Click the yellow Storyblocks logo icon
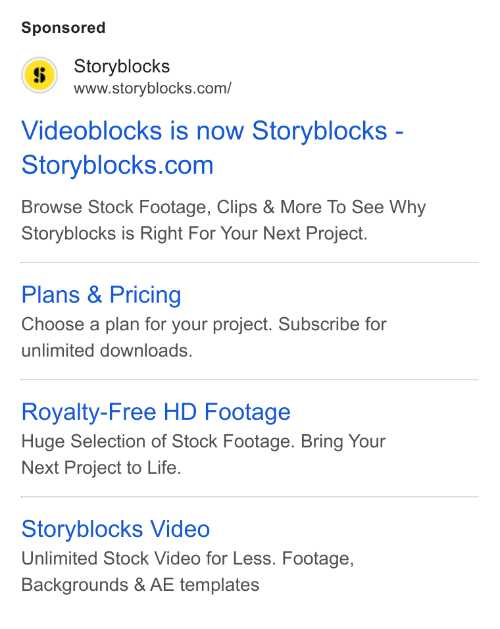This screenshot has height=629, width=500. 39,75
